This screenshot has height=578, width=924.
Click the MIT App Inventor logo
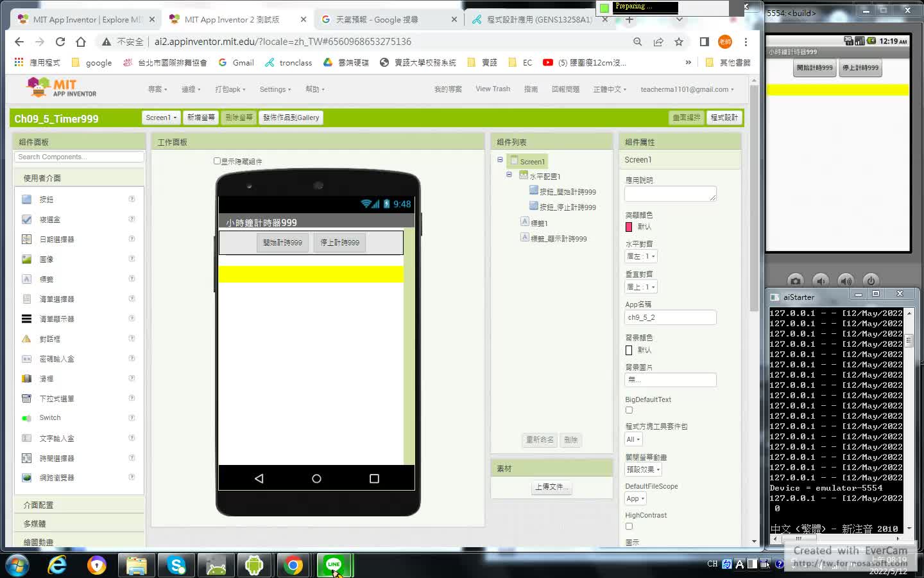pos(61,87)
